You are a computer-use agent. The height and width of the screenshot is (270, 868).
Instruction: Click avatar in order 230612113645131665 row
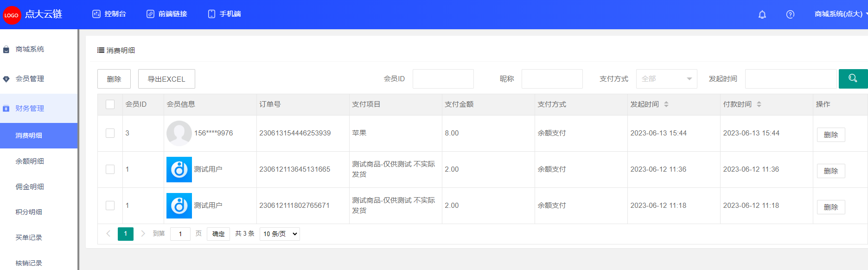click(179, 169)
